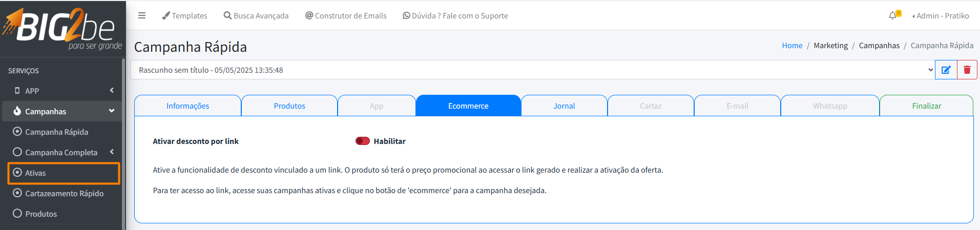The width and height of the screenshot is (980, 230).
Task: Open Busca Avançada search
Action: pos(256,15)
